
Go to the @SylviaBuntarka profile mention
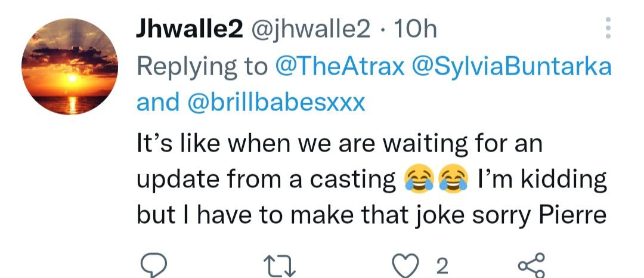tap(509, 66)
